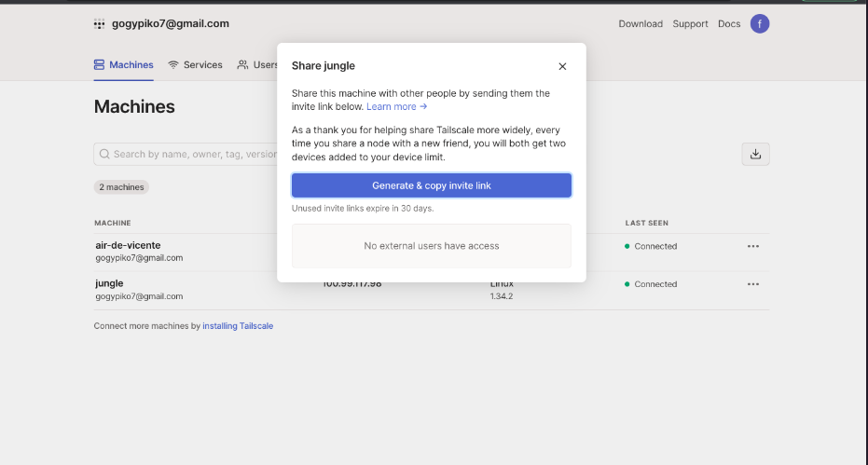Click the Services tab wifi icon
This screenshot has width=868, height=465.
coord(173,65)
